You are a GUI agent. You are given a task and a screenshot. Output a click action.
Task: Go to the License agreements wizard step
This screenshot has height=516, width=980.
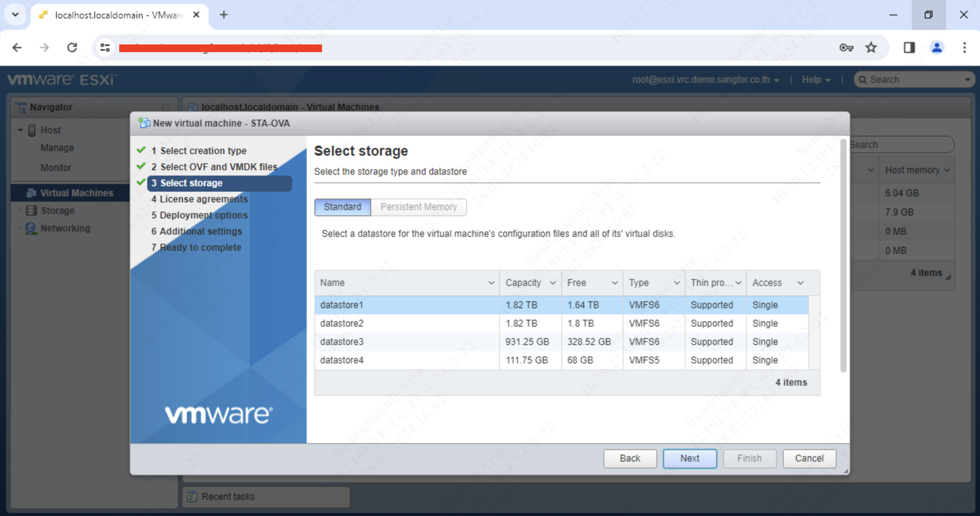[199, 199]
